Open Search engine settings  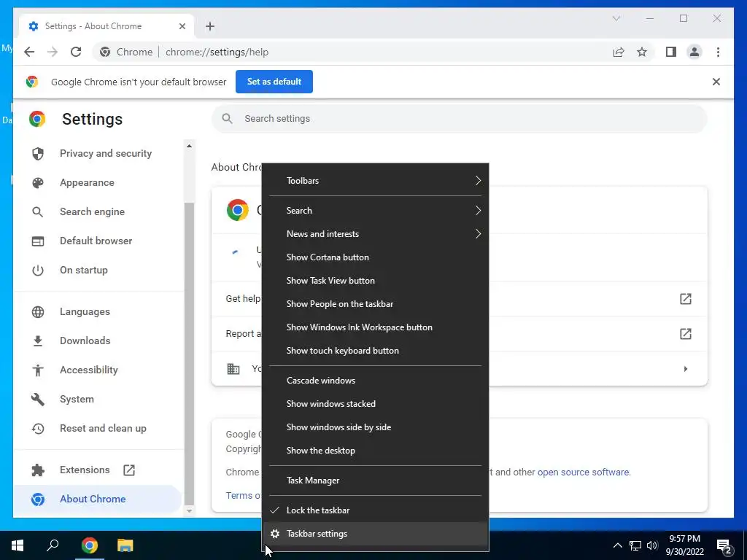click(x=98, y=211)
